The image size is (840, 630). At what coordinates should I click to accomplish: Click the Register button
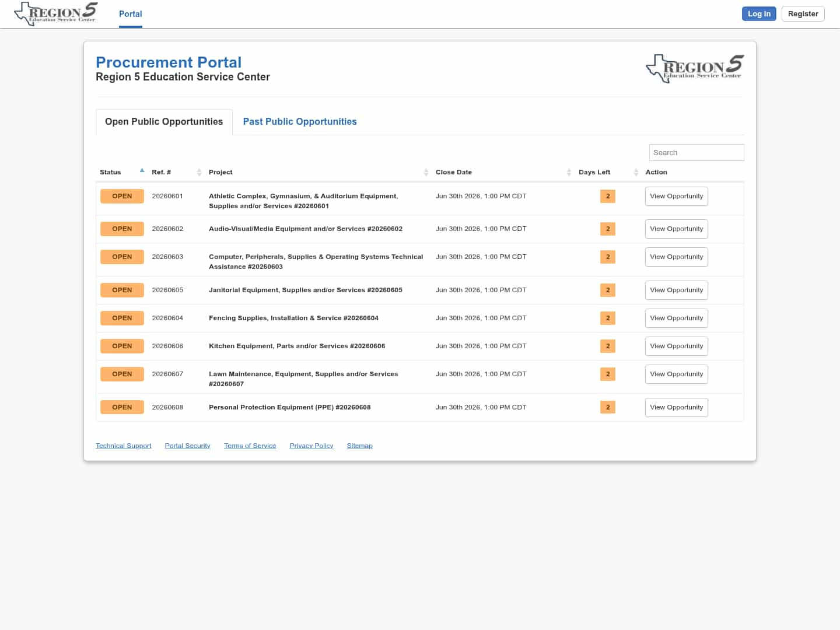coord(803,13)
